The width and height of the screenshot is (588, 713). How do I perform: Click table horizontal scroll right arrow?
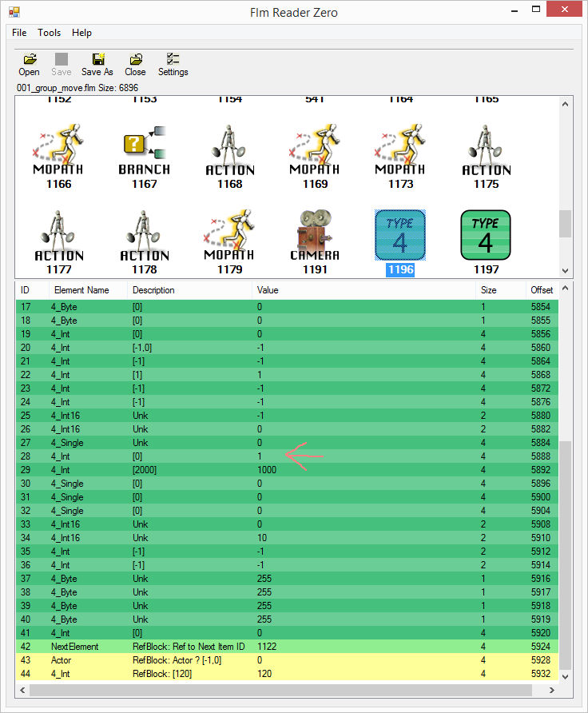(x=551, y=690)
